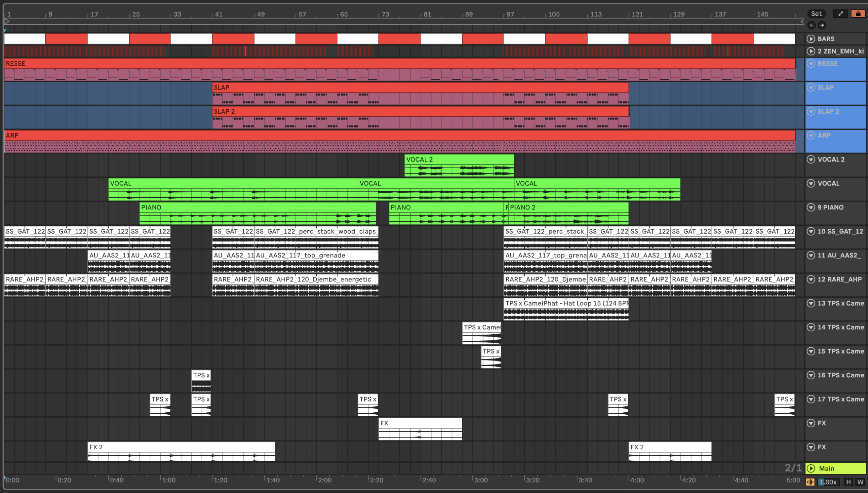This screenshot has height=493, width=868.
Task: Click the ARP track fold icon
Action: coord(811,135)
